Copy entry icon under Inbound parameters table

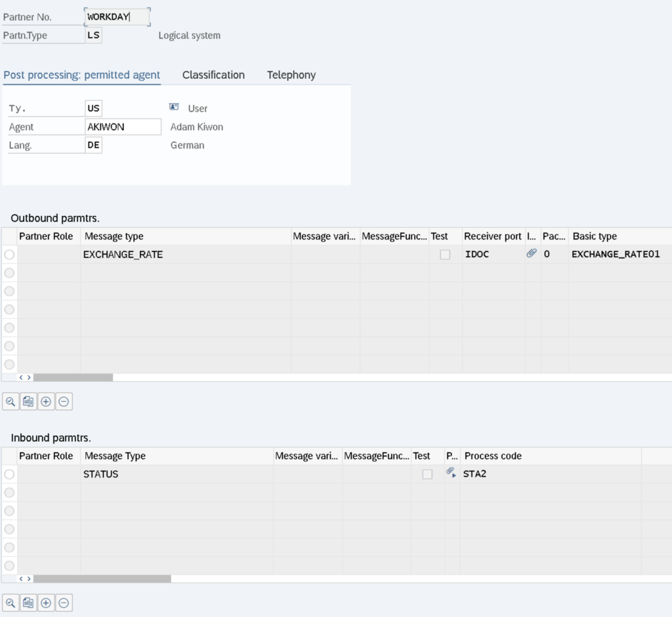pos(28,603)
